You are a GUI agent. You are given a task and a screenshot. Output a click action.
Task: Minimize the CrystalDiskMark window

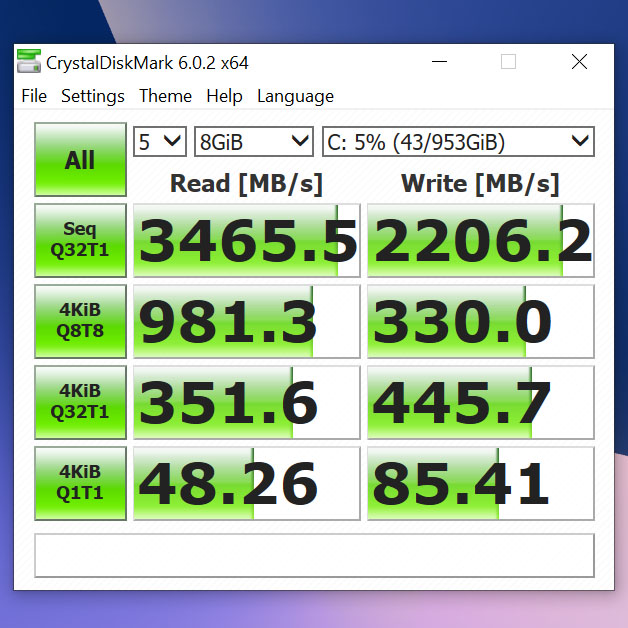pos(439,62)
